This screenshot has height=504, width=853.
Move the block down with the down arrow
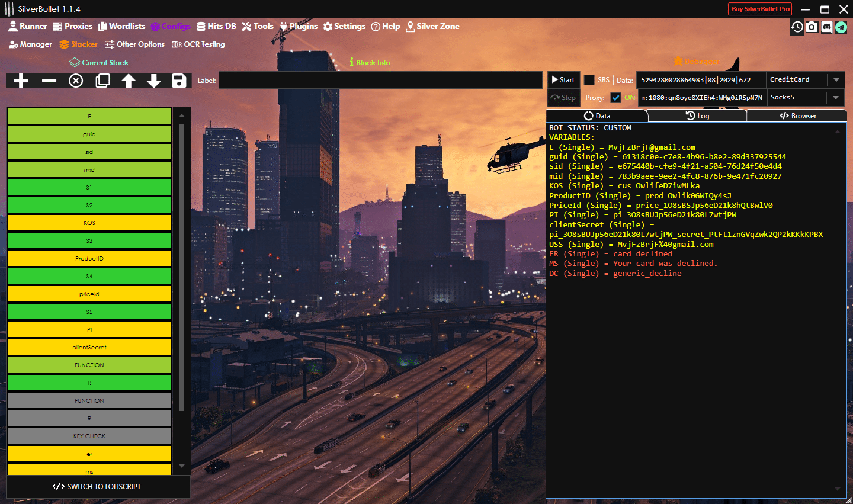[154, 81]
